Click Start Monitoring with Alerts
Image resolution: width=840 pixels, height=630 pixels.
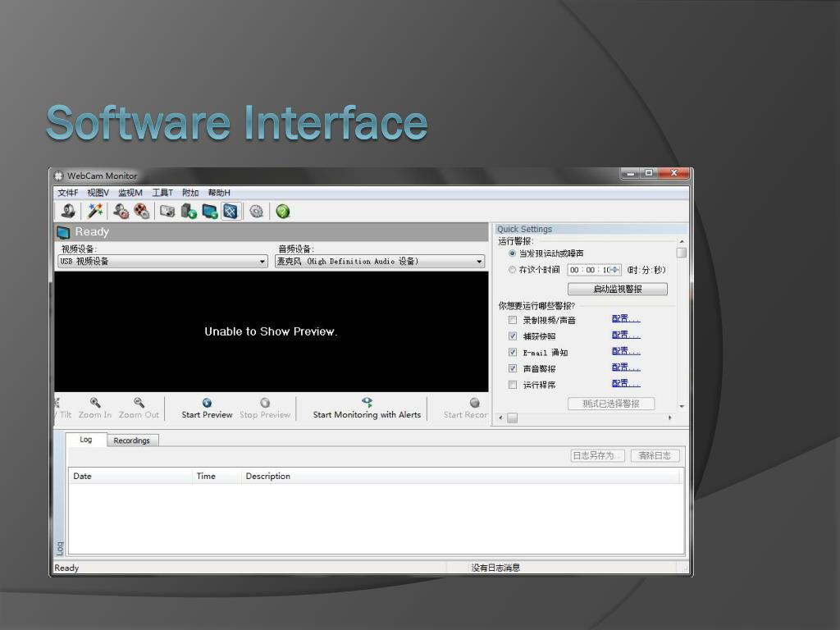(x=367, y=409)
